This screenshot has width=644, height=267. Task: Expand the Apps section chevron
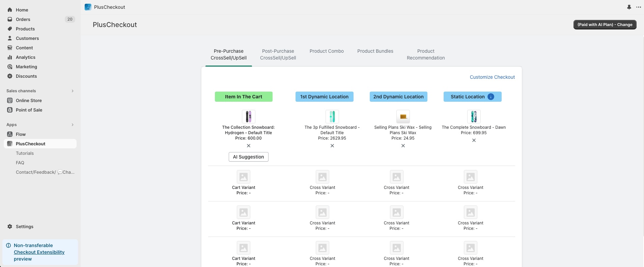pos(73,125)
